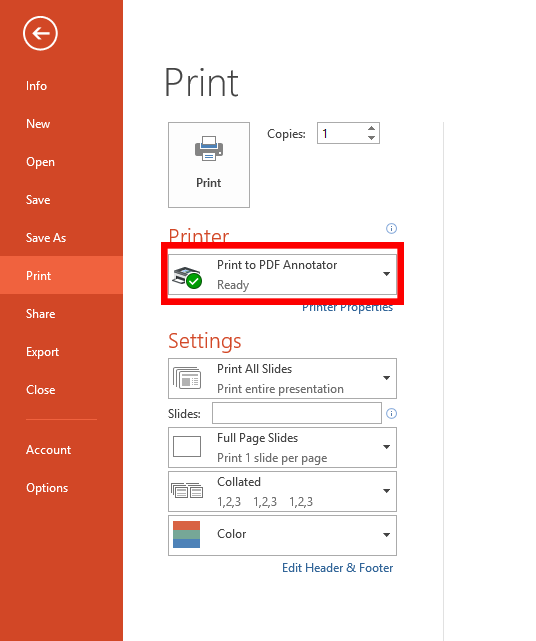Viewport: 536px width, 641px height.
Task: Open the Full Page Slides dropdown arrow
Action: (386, 447)
